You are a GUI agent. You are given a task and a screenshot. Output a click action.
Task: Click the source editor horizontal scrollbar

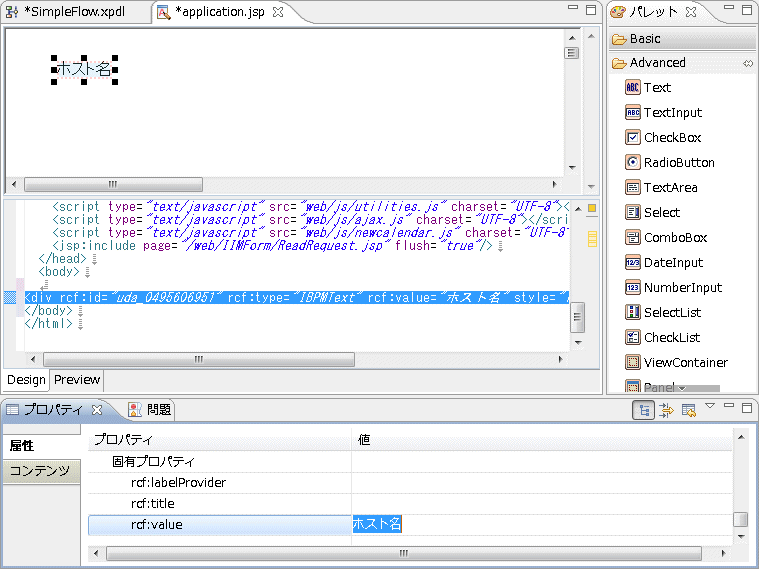tap(198, 359)
